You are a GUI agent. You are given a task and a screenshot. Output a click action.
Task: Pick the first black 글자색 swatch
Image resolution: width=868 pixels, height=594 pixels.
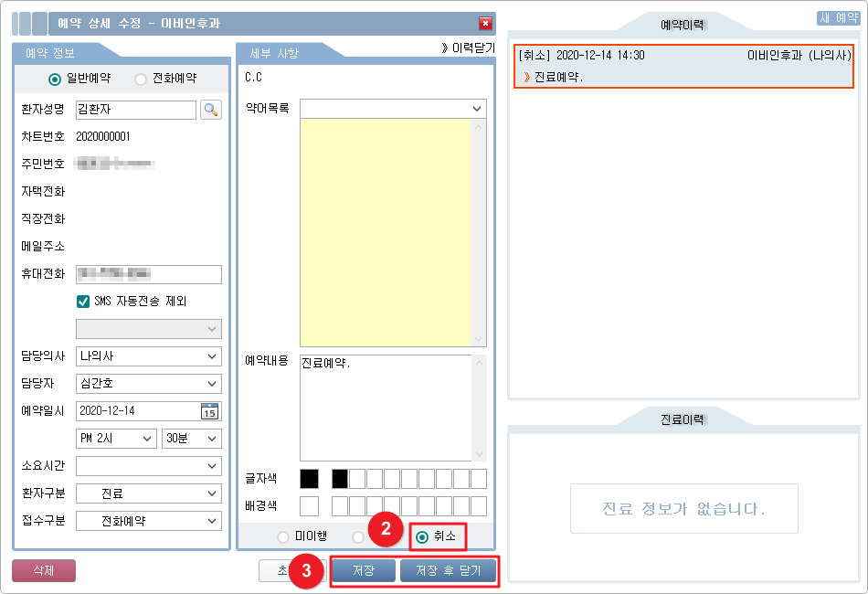point(309,478)
